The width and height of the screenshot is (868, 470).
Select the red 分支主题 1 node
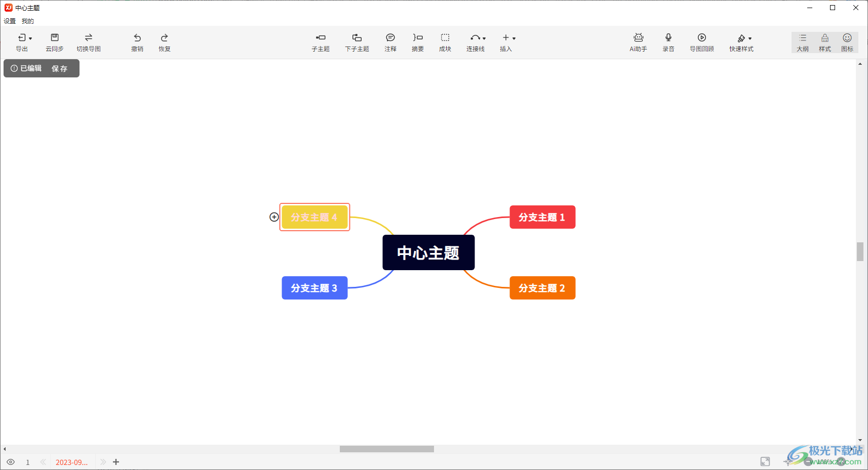pos(542,217)
